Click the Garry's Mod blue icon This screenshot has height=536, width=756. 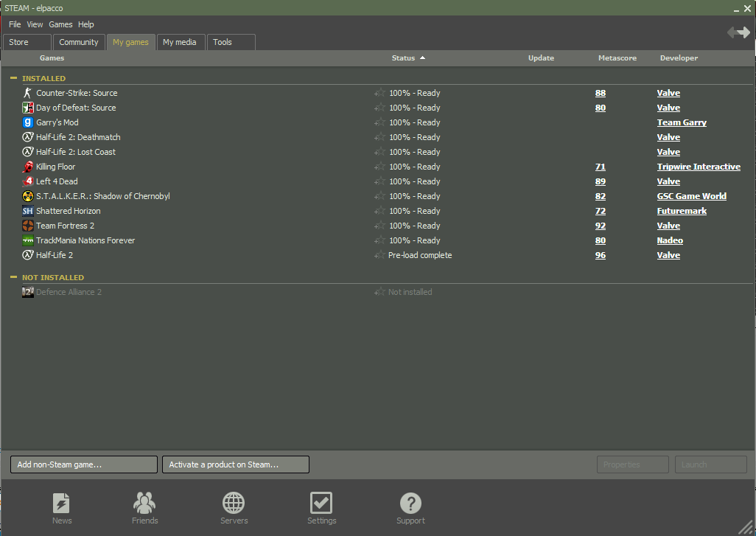pos(28,122)
